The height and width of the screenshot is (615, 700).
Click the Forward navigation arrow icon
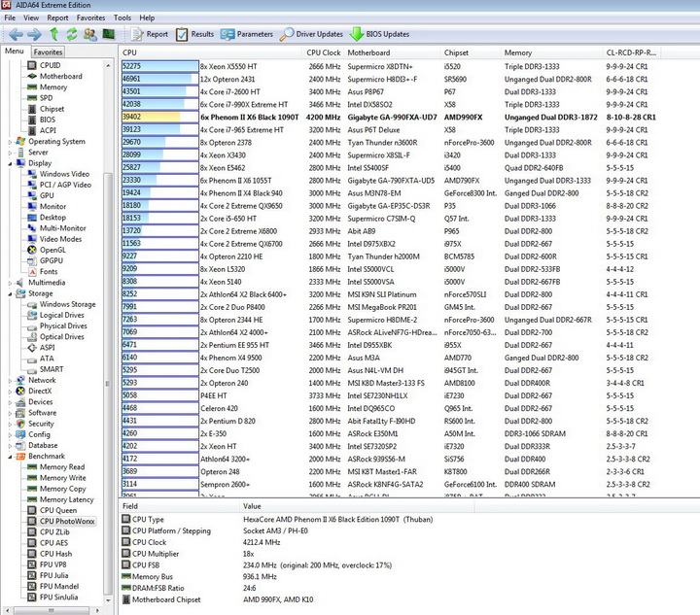34,34
